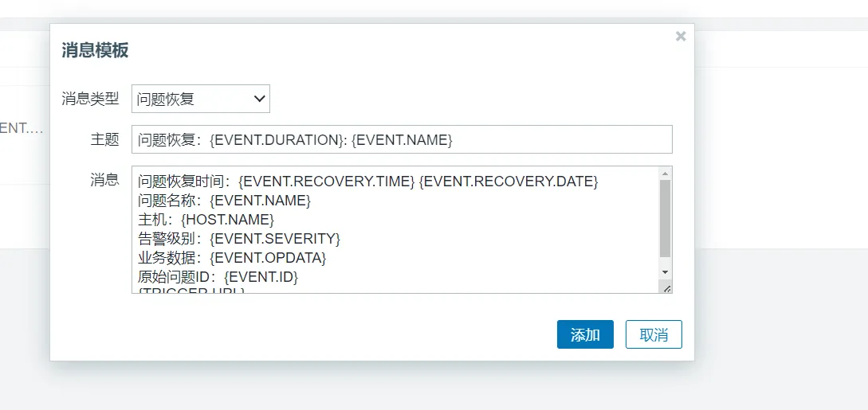This screenshot has width=868, height=410.
Task: Click the 主机：{HOST.NAME} line in message
Action: click(206, 219)
